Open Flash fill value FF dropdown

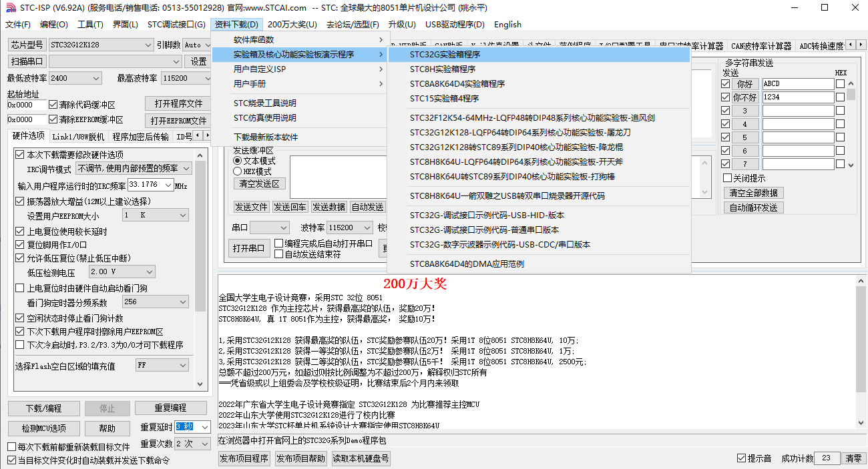tap(162, 366)
